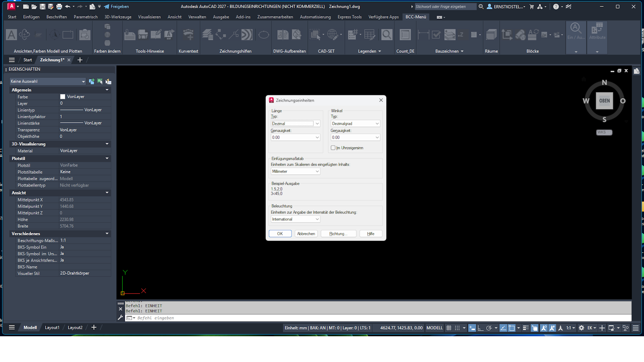The image size is (644, 362).
Task: Click the New drawing icon in quick access toolbar
Action: click(x=26, y=6)
